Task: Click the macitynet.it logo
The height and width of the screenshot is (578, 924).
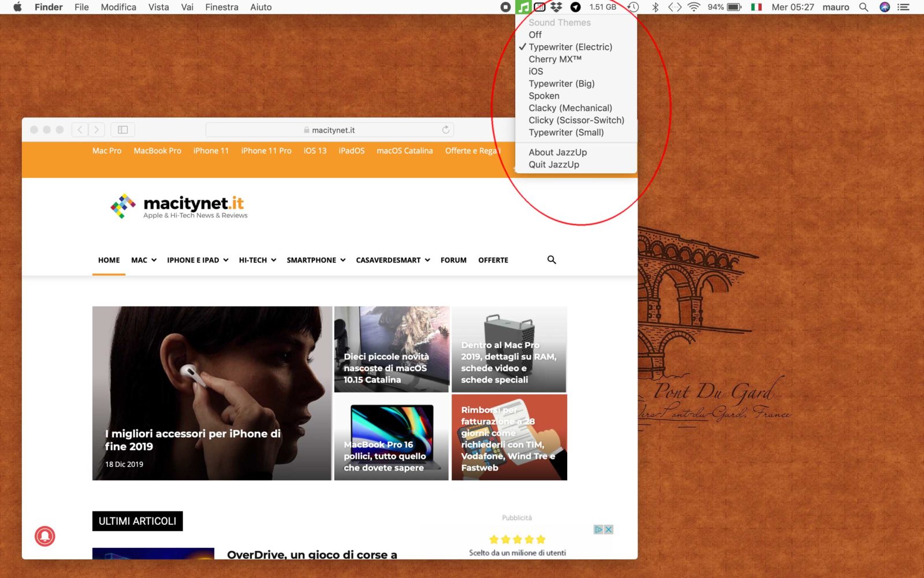Action: click(x=178, y=206)
